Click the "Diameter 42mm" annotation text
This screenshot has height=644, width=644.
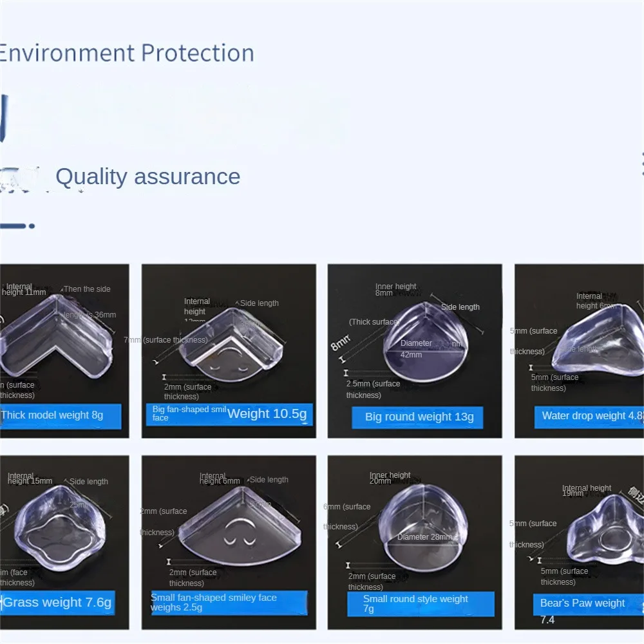(x=415, y=348)
